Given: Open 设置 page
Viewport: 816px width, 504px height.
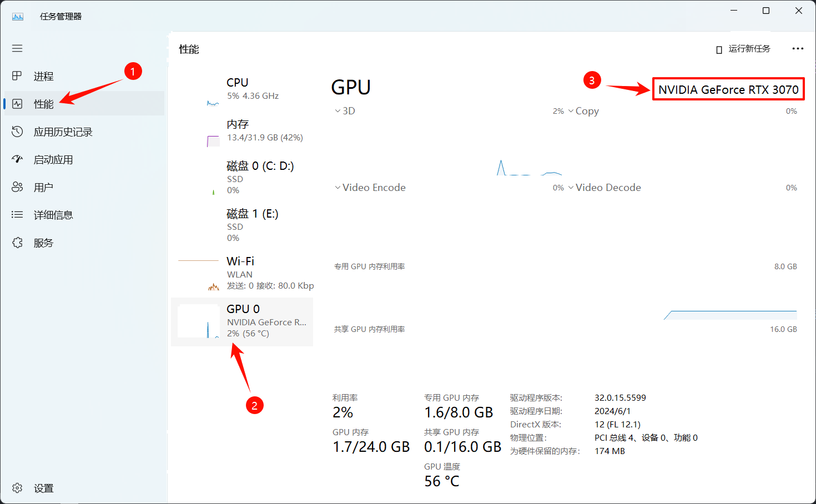Looking at the screenshot, I should tap(84, 488).
